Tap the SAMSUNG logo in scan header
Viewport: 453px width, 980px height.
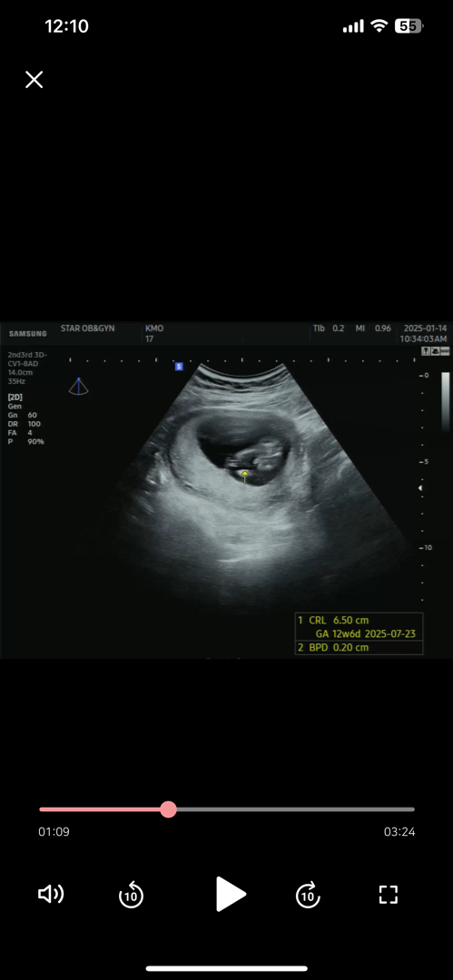click(27, 334)
